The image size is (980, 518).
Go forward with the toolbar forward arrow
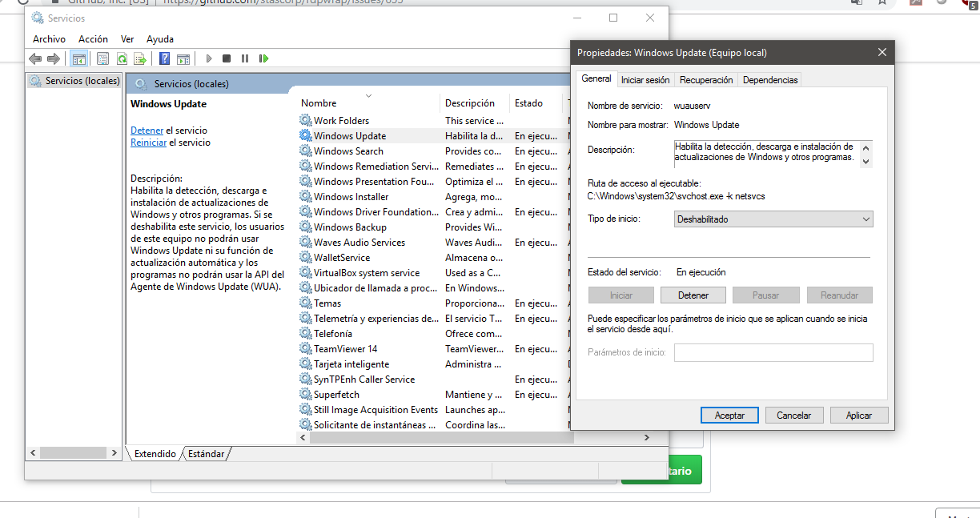pos(54,58)
